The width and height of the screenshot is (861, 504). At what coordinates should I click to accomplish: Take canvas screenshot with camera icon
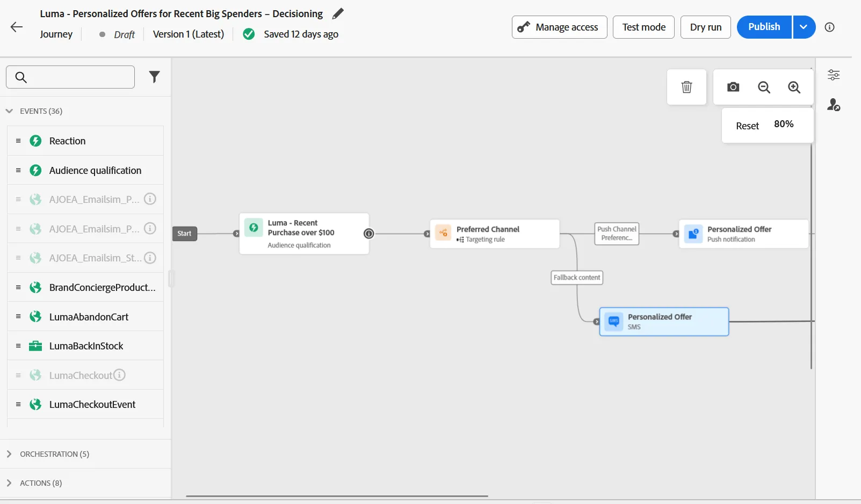733,87
